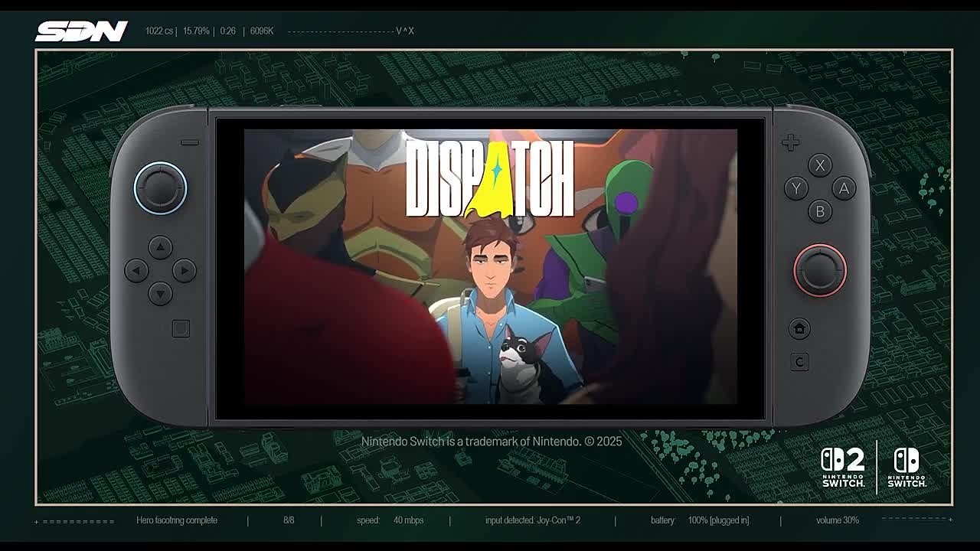Click the minus button on left Joy-Con
The height and width of the screenshot is (551, 980).
pyautogui.click(x=190, y=142)
